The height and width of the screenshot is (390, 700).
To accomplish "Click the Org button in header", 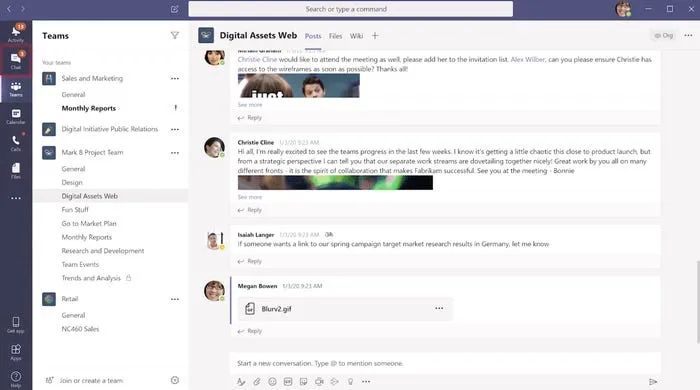I will (x=664, y=35).
